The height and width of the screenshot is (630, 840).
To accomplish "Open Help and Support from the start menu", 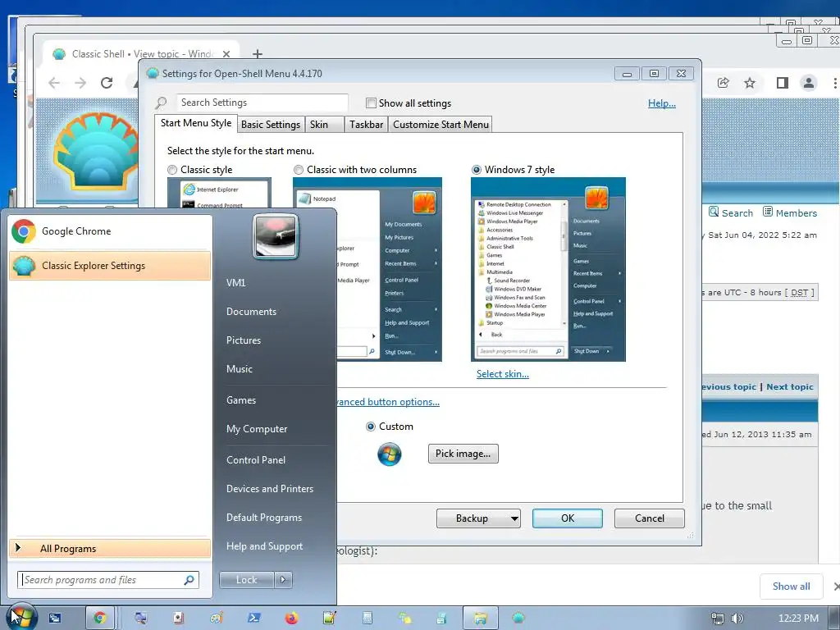I will coord(265,546).
